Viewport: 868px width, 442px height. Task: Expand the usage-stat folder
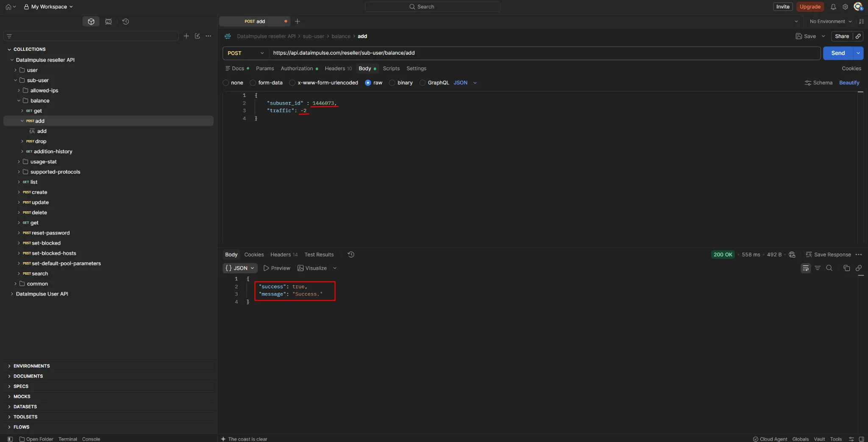click(x=43, y=162)
